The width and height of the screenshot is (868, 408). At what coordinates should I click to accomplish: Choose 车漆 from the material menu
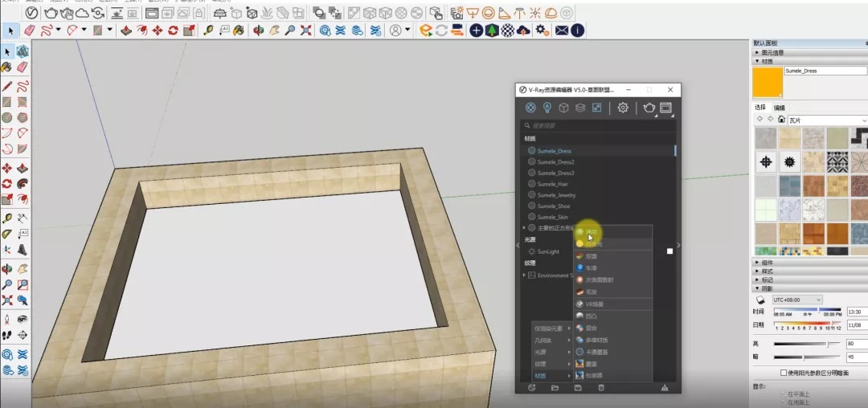point(592,267)
